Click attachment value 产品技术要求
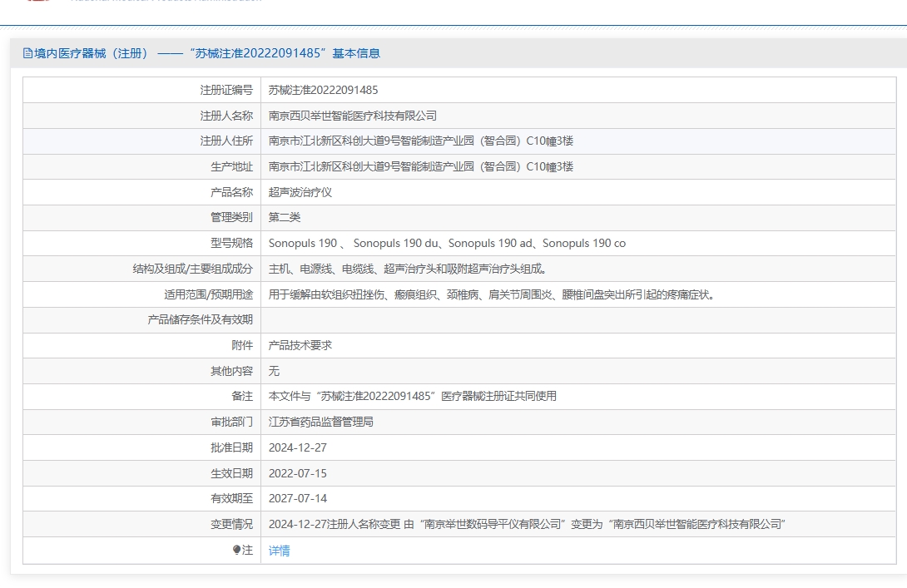This screenshot has height=588, width=907. click(x=300, y=345)
